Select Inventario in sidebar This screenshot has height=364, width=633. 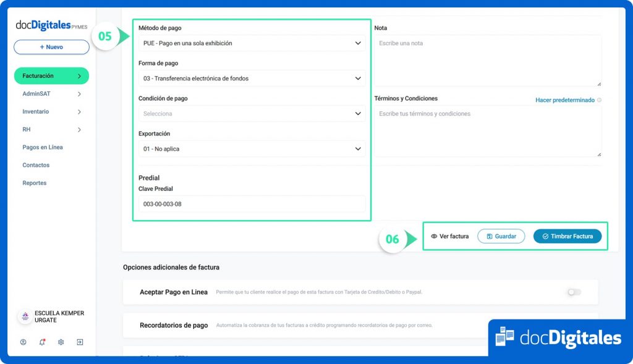(x=35, y=111)
